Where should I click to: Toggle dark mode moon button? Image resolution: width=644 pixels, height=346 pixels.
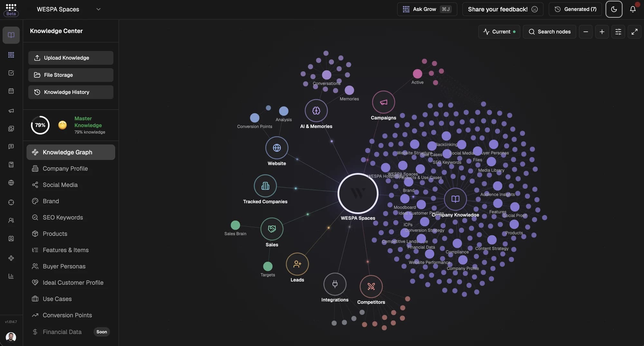point(614,9)
